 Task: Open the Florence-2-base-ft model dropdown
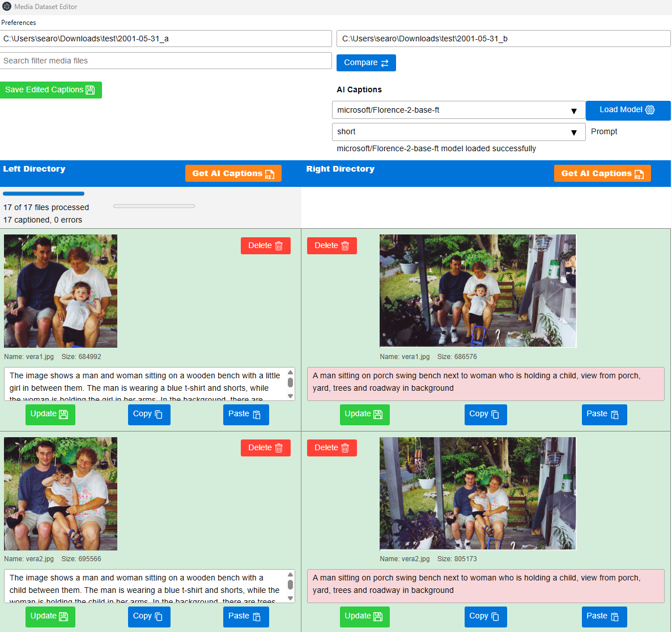(x=573, y=110)
